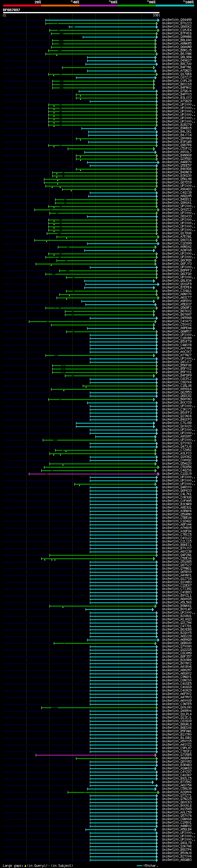Click the BP087097 query name
The image size is (197, 868).
point(11,10)
